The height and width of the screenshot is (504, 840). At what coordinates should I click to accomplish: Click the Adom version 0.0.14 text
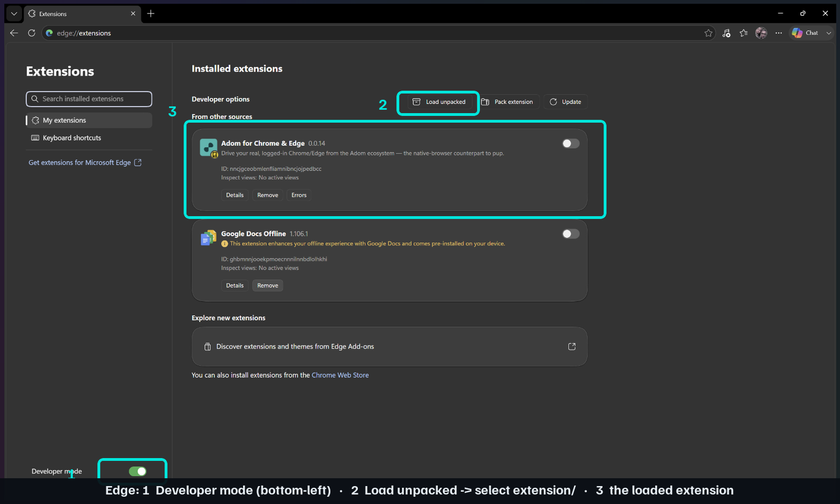click(316, 143)
